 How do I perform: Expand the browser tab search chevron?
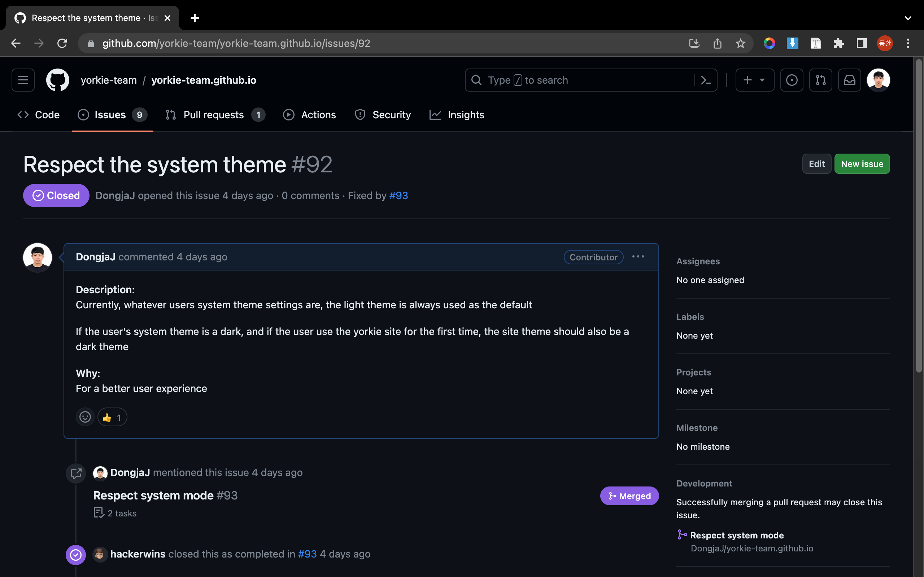[x=908, y=18]
